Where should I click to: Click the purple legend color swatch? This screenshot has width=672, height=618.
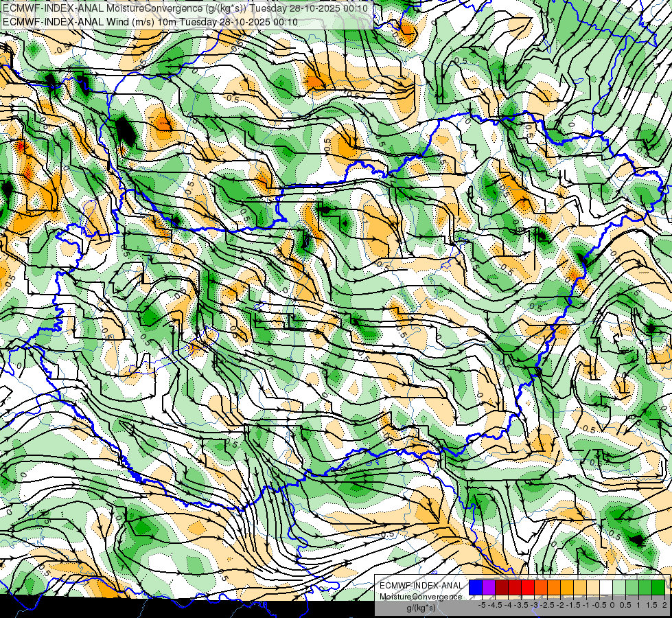pos(489,588)
